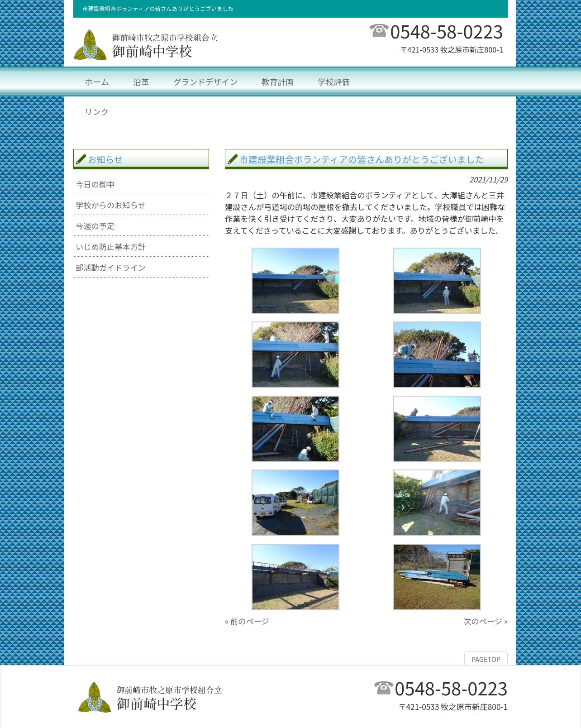Click the PAGETOP button
Image resolution: width=581 pixels, height=728 pixels.
[486, 659]
